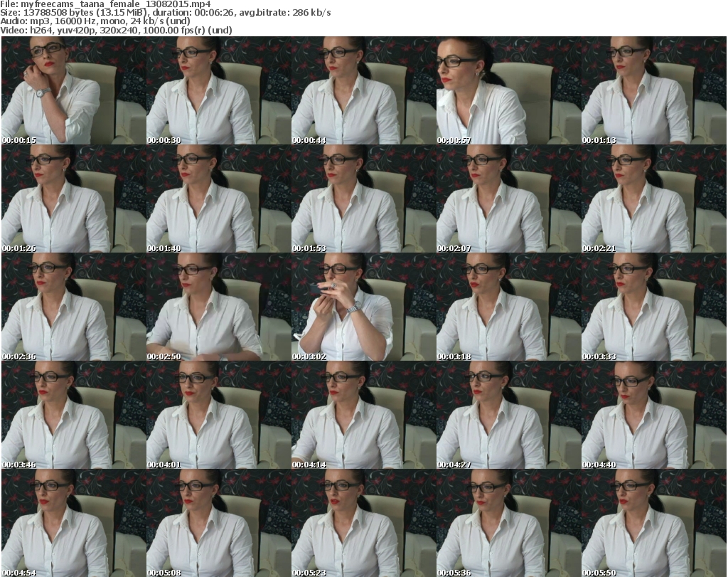Pick the thumbnail frame at 00:03:33
The height and width of the screenshot is (577, 728).
pyautogui.click(x=654, y=307)
